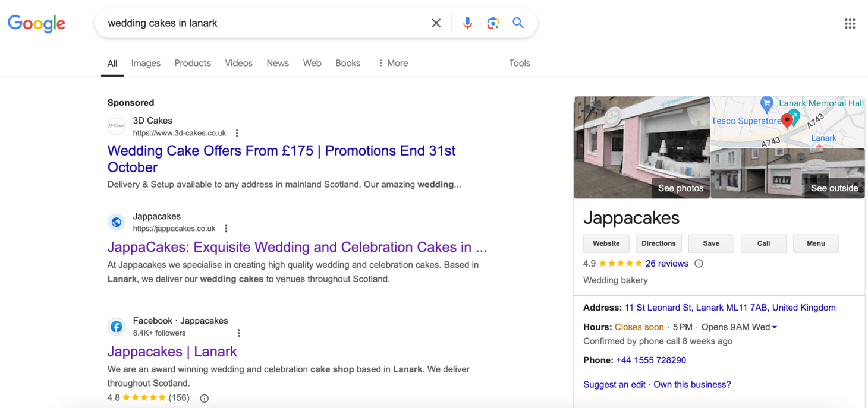Image resolution: width=868 pixels, height=408 pixels.
Task: Click the Google logo
Action: [36, 23]
